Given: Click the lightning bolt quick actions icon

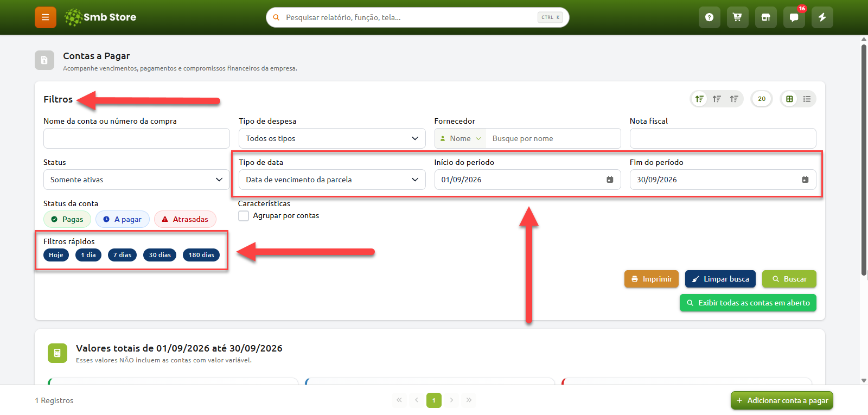Looking at the screenshot, I should [x=822, y=17].
